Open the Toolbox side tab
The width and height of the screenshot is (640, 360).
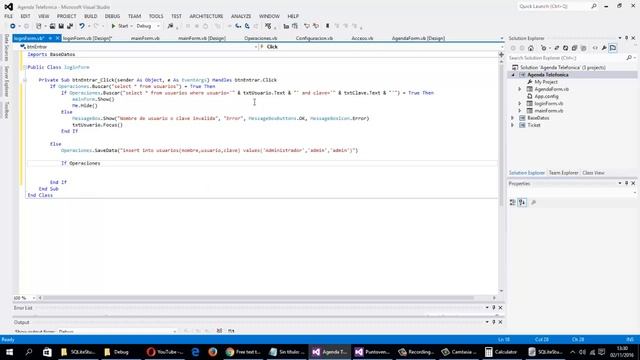pyautogui.click(x=6, y=110)
